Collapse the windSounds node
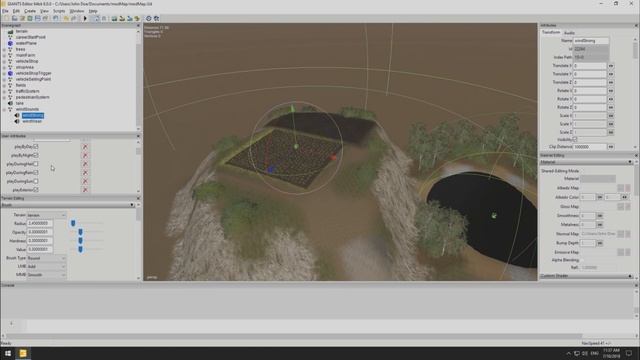 [4, 109]
